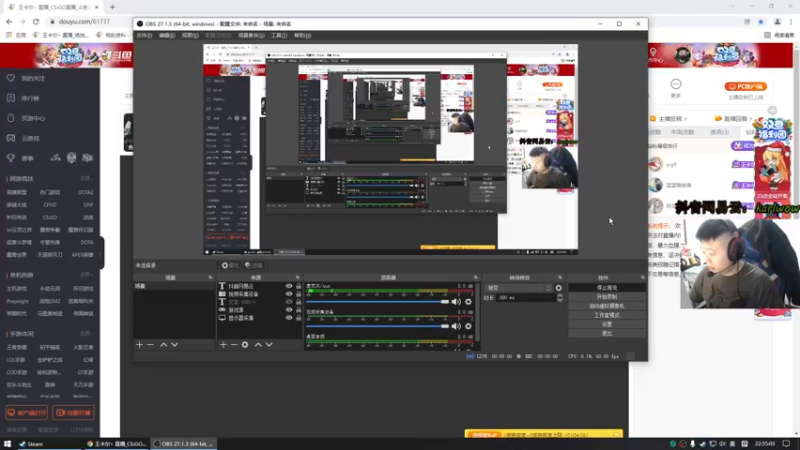
Task: Open 排行榜 ranking icon in Douyu sidebar
Action: click(x=11, y=98)
